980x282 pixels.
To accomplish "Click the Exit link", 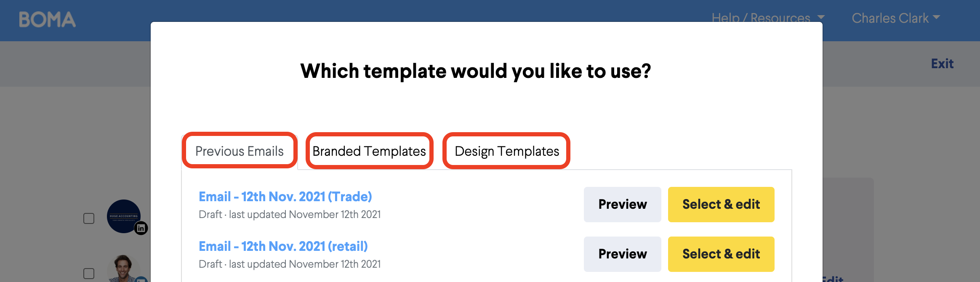I will click(x=942, y=64).
